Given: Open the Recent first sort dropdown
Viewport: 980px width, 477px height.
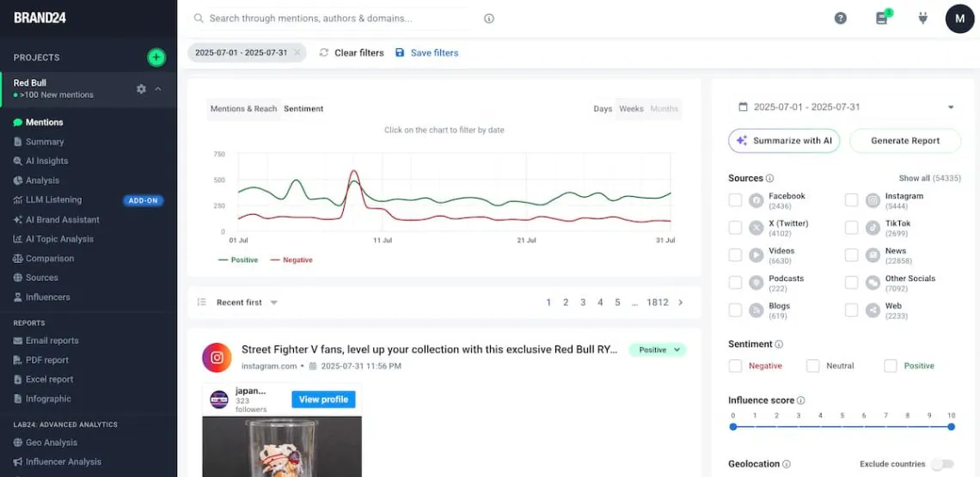Looking at the screenshot, I should click(247, 303).
